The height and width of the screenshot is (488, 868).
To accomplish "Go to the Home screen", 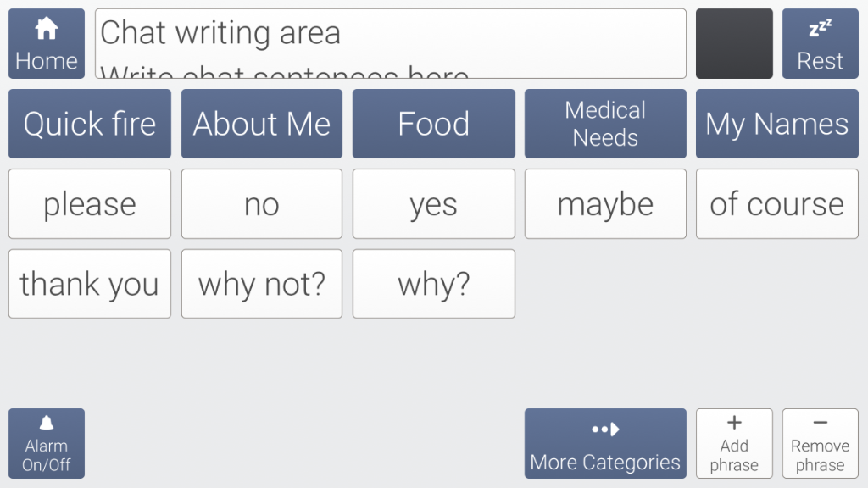I will 47,44.
